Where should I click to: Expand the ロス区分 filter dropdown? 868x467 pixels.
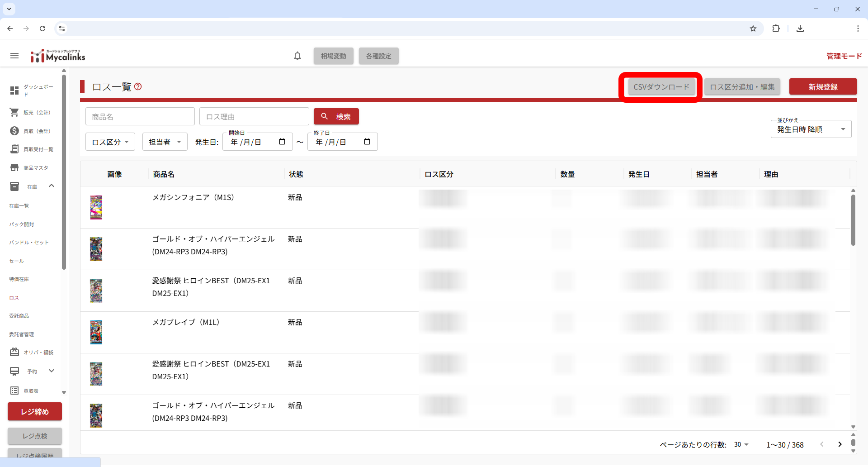click(110, 142)
